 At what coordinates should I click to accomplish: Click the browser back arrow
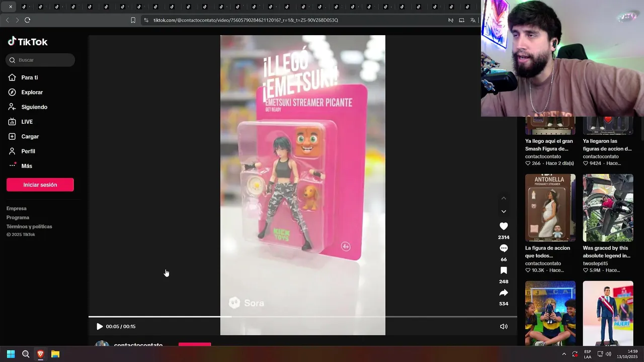pos(7,20)
